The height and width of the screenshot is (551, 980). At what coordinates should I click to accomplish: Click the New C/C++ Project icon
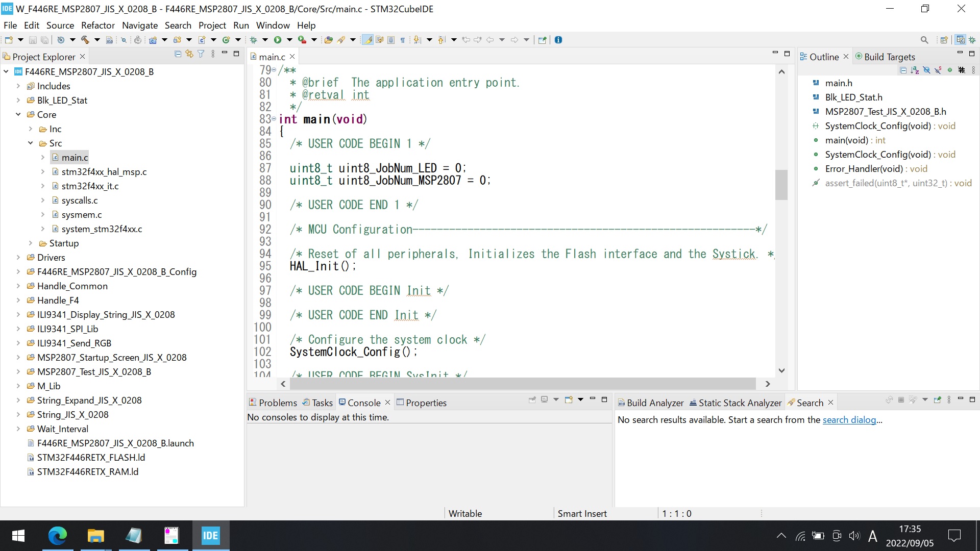pyautogui.click(x=153, y=40)
